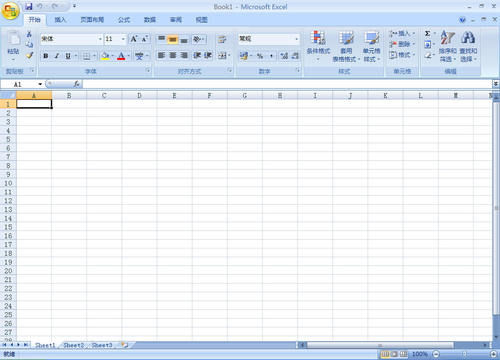Switch to the 审阅 (Review) ribbon tab
Screen dimensions: 500x360
pos(176,20)
